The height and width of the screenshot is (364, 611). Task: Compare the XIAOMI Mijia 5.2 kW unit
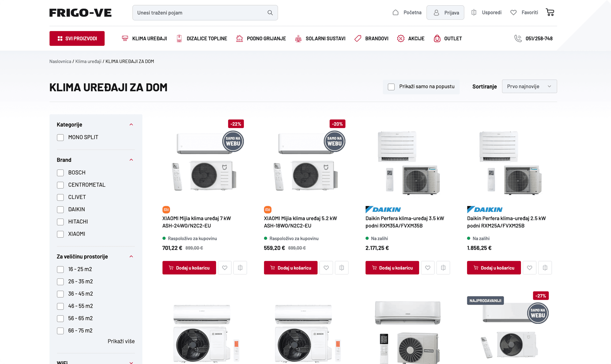click(342, 268)
